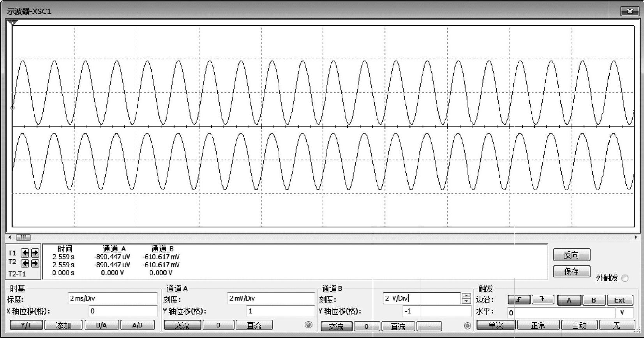644x338 pixels.
Task: Choose 无 (none) trigger mode
Action: tap(617, 325)
